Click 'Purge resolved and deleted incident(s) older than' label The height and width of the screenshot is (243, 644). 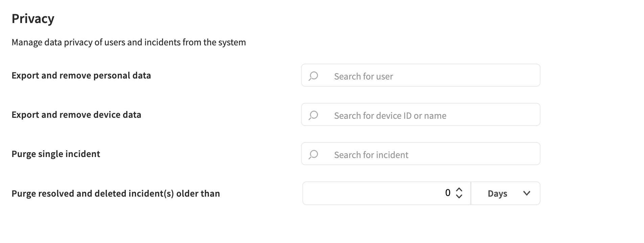(116, 194)
